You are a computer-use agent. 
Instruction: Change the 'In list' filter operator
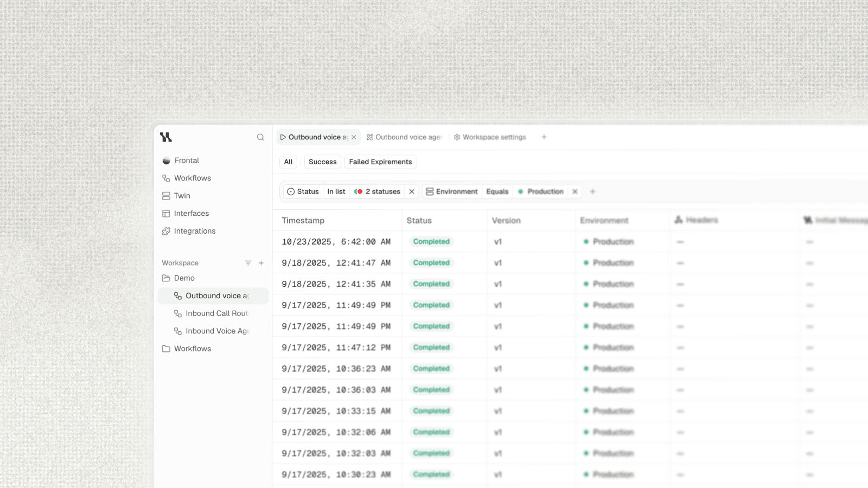coord(336,191)
